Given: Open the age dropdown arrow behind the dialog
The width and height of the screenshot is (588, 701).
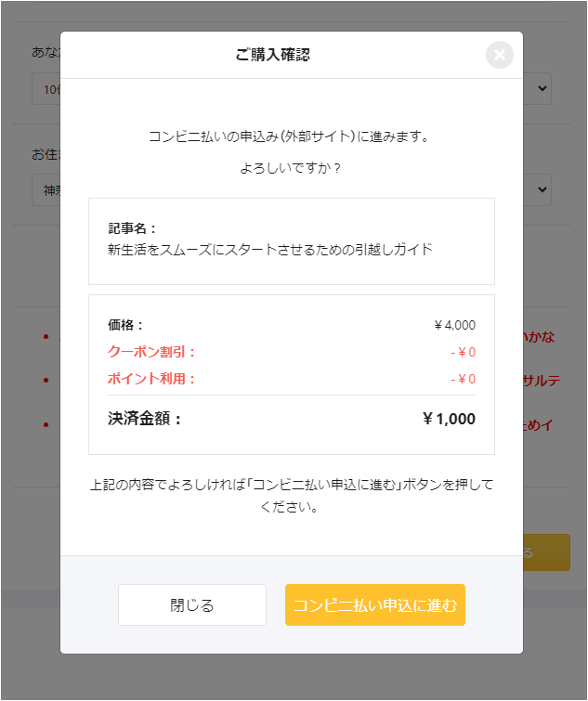Looking at the screenshot, I should (x=542, y=88).
